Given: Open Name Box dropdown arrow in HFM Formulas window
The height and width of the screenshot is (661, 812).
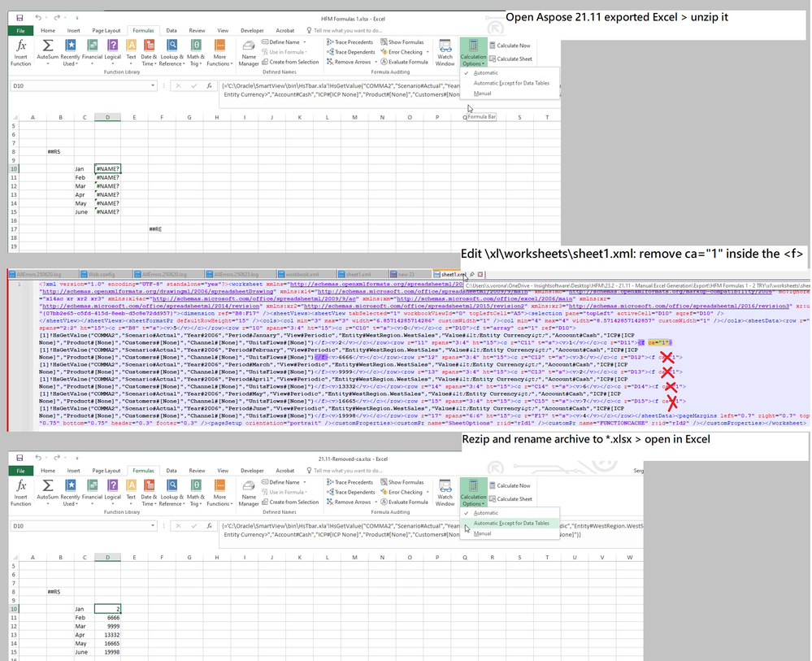Looking at the screenshot, I should point(153,85).
